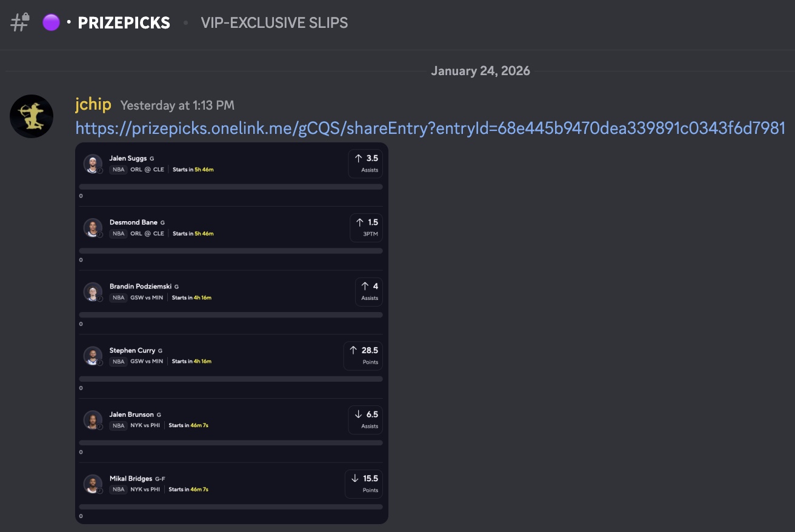Open the PrizePicks shareEntry link
Image resolution: width=795 pixels, height=532 pixels.
point(430,128)
